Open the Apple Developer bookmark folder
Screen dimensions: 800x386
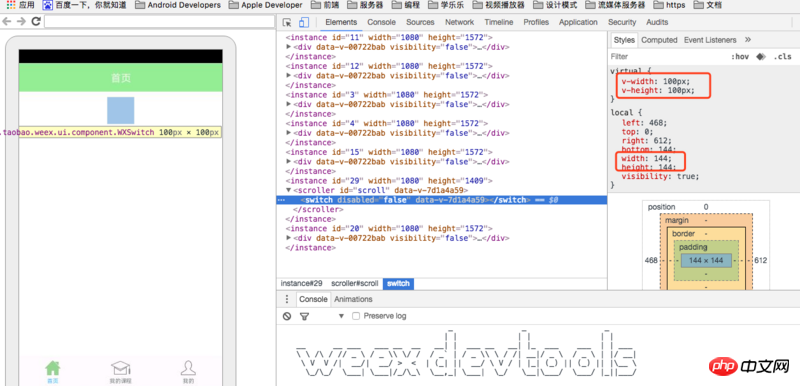click(x=265, y=5)
